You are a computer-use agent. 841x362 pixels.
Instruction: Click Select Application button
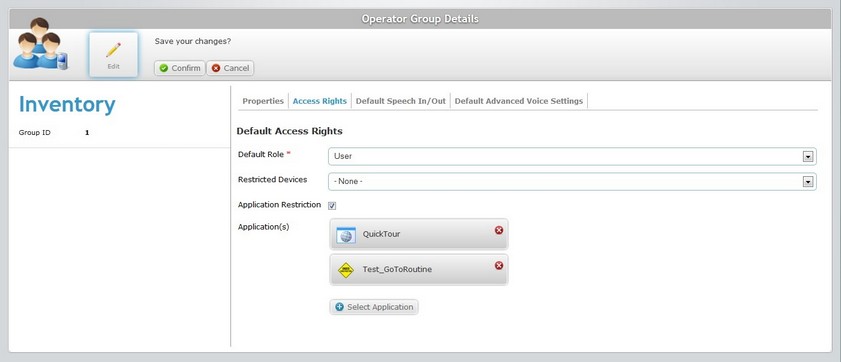[374, 307]
